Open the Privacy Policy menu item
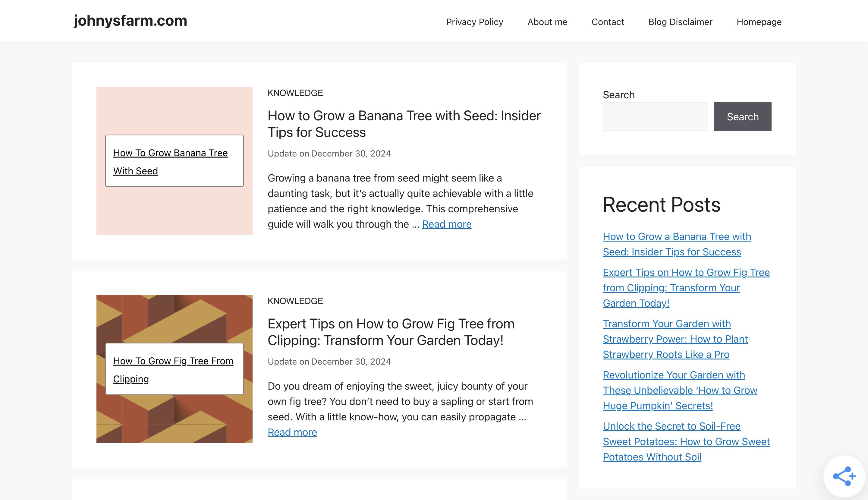The image size is (868, 500). point(474,22)
